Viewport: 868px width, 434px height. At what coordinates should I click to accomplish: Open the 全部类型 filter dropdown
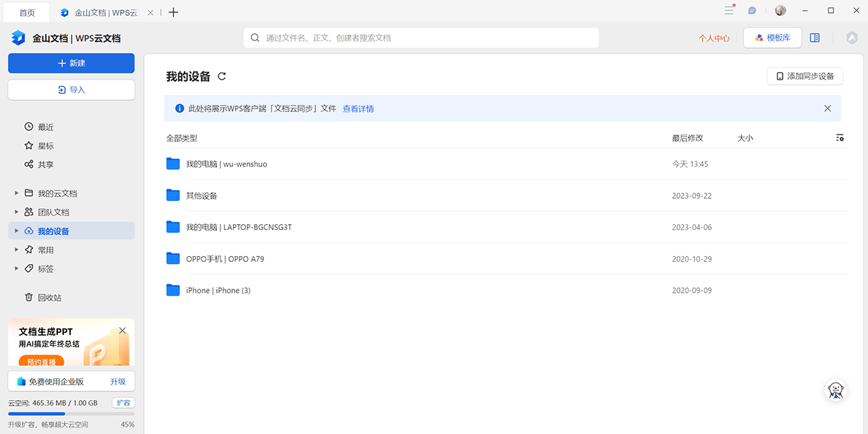182,137
